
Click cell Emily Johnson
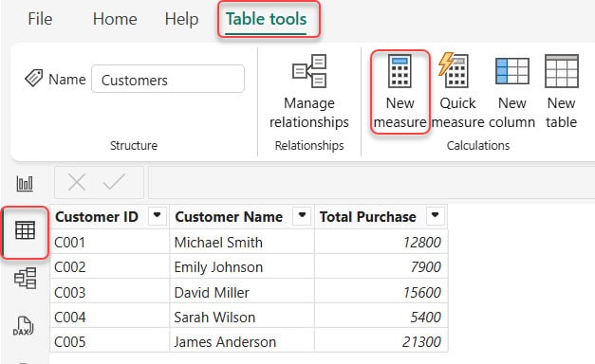[x=242, y=266]
